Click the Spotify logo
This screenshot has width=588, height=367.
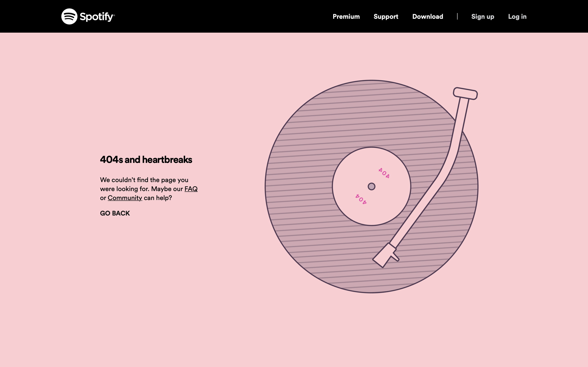[x=88, y=16]
